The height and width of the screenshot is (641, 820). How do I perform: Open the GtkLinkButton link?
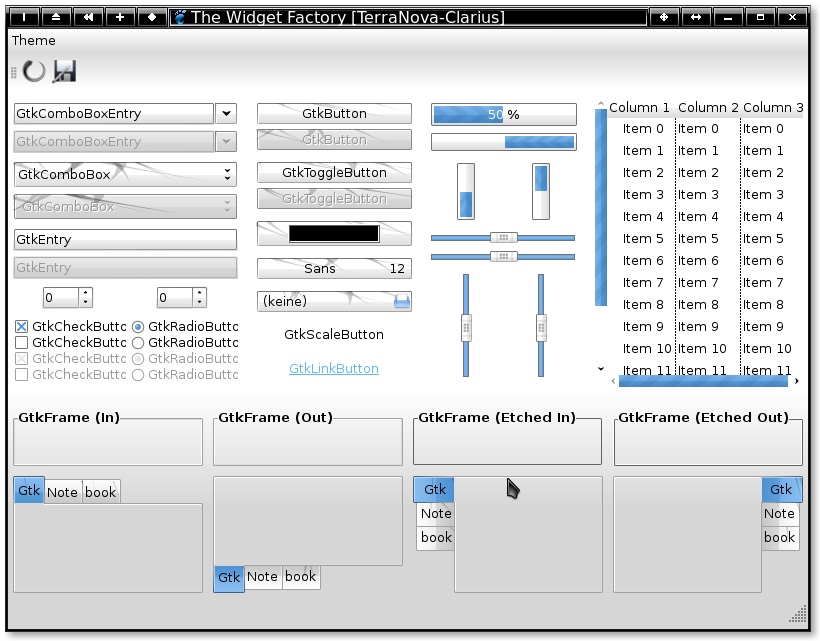click(334, 369)
